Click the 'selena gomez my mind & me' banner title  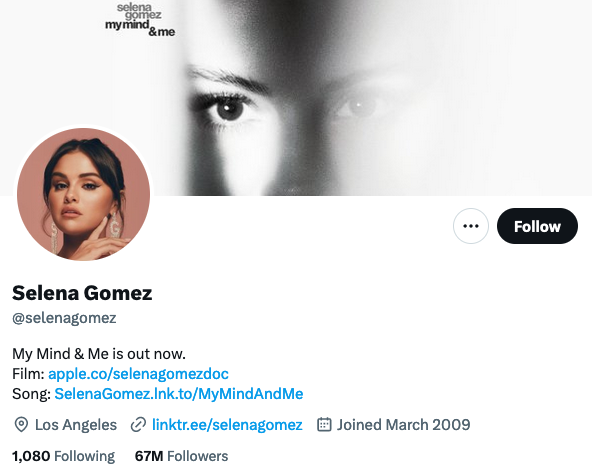coord(140,20)
